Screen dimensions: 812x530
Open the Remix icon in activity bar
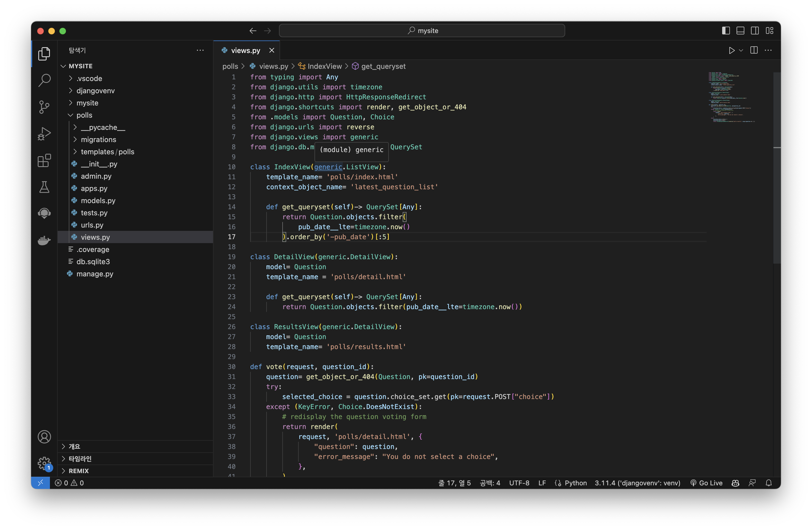(x=44, y=214)
